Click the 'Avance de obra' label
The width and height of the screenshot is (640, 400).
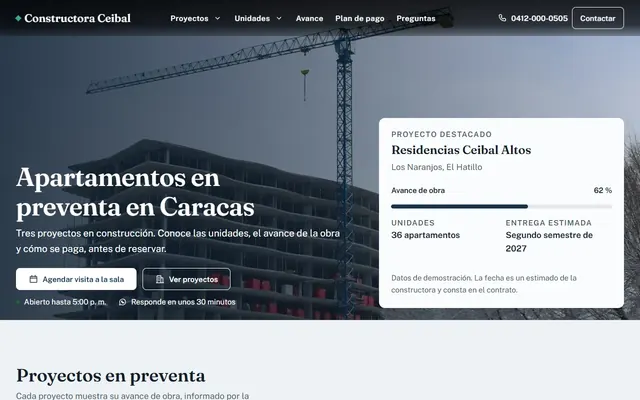click(x=418, y=190)
